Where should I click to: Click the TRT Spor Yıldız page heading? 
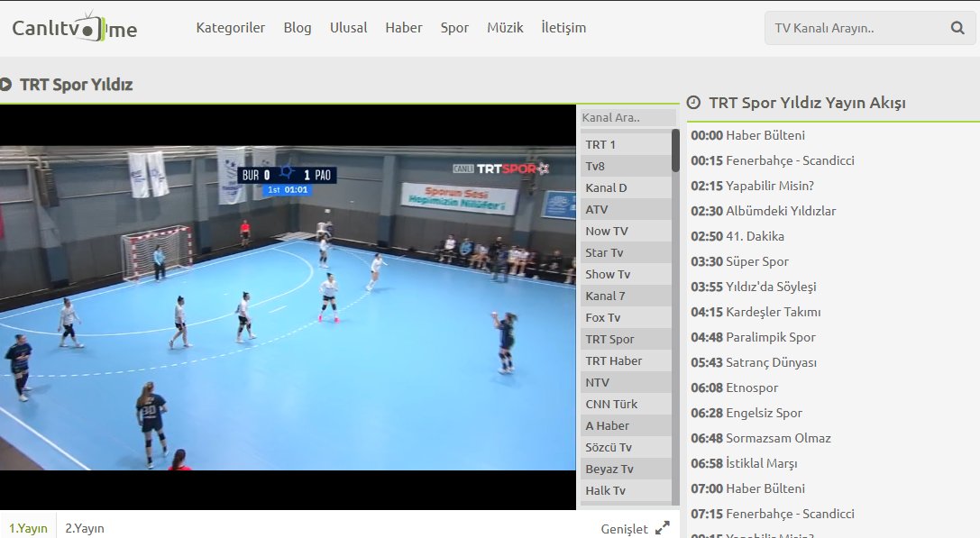click(x=77, y=85)
